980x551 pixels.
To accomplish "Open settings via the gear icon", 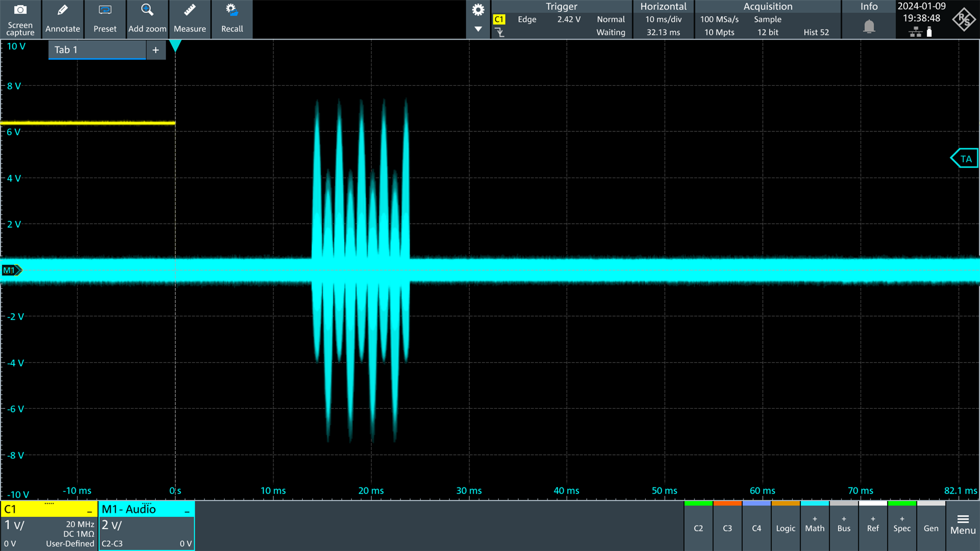I will click(478, 10).
